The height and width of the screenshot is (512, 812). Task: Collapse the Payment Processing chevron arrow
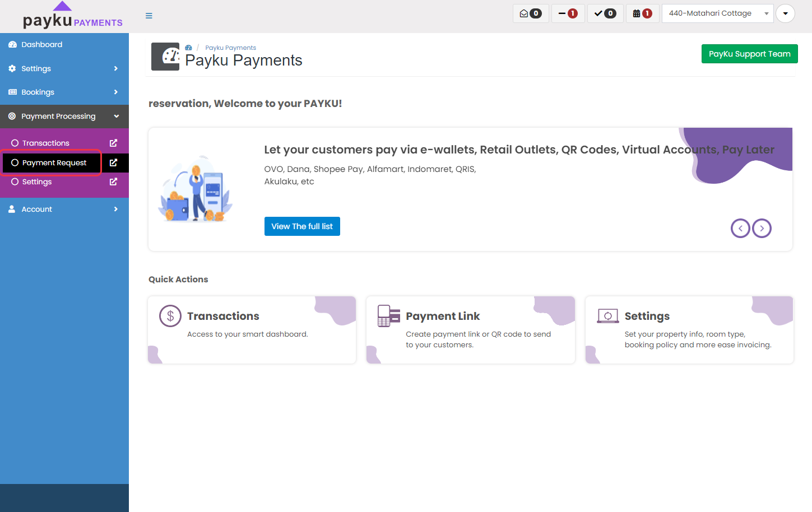pyautogui.click(x=117, y=117)
